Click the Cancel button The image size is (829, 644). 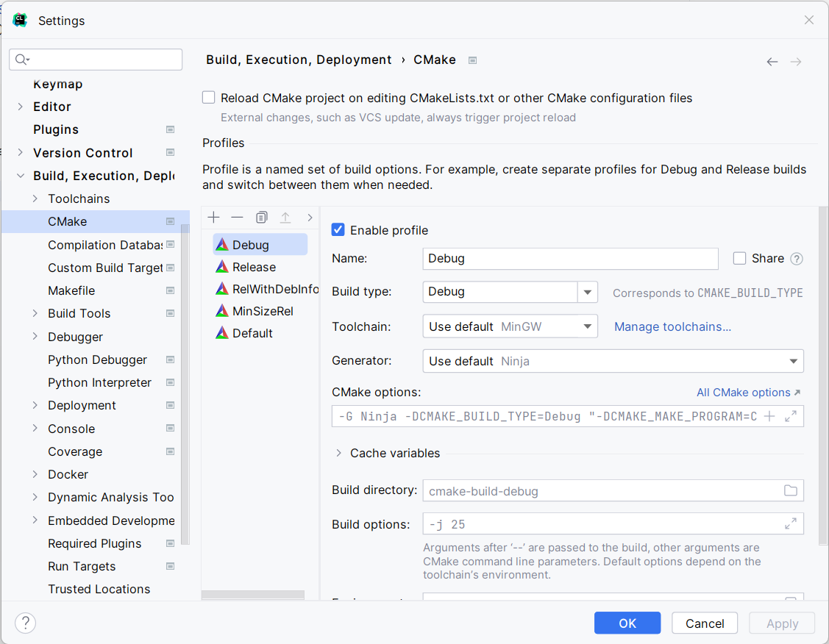point(705,623)
